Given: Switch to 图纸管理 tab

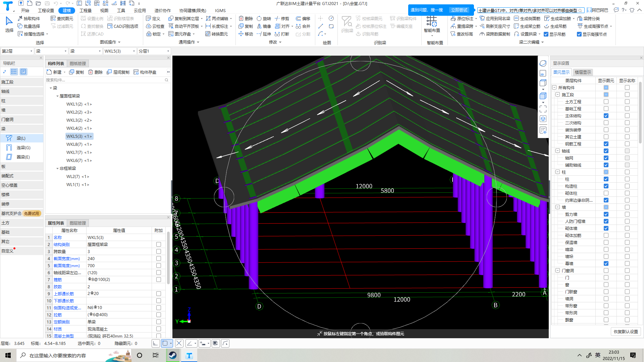Looking at the screenshot, I should coord(78,63).
